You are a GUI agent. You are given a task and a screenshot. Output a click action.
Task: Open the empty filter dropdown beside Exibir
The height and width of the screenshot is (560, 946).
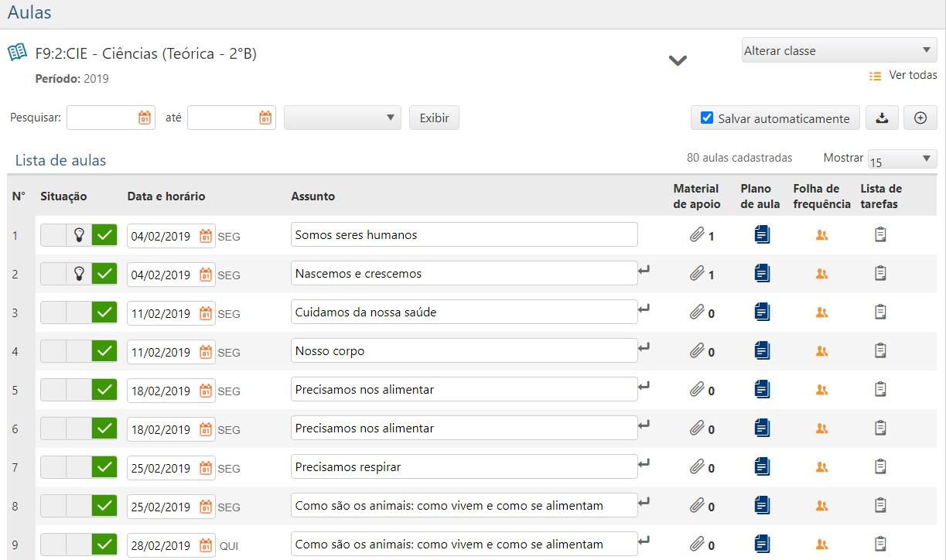(x=343, y=118)
